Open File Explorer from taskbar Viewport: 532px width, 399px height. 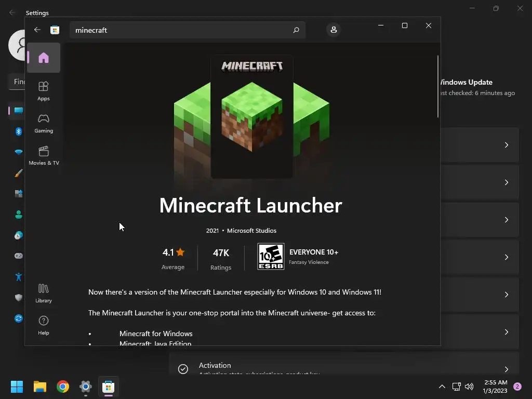pos(39,387)
